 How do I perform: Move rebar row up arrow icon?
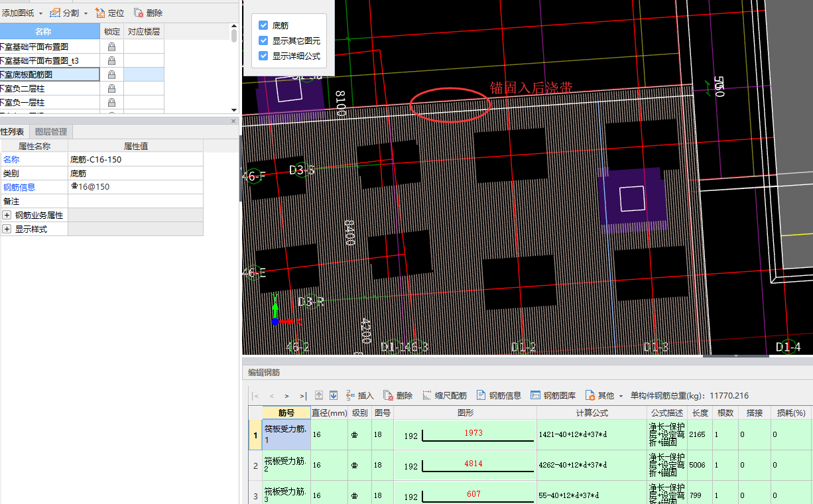click(x=319, y=395)
